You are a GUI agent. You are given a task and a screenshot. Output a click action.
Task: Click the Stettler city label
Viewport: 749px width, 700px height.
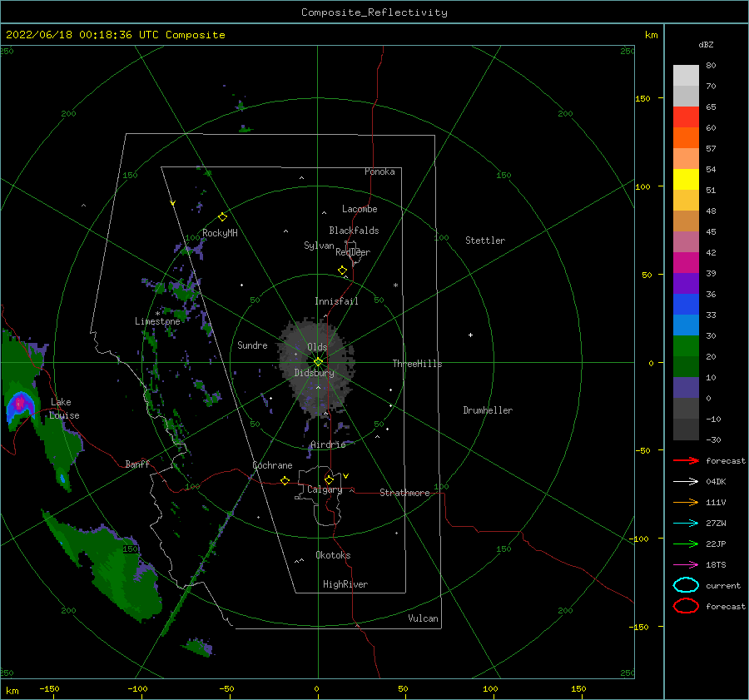coord(485,241)
